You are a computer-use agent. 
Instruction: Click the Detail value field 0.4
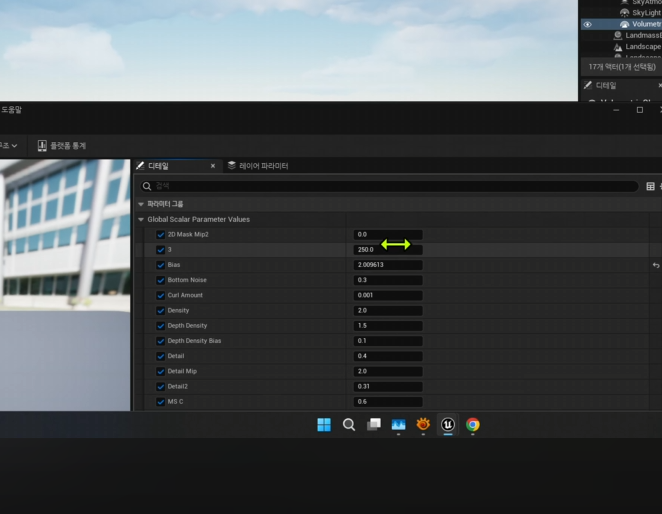(388, 356)
